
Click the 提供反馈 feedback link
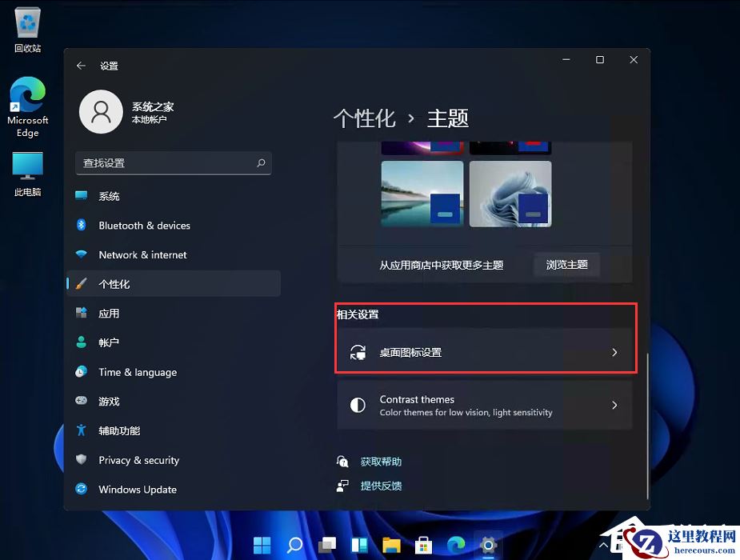[x=382, y=486]
